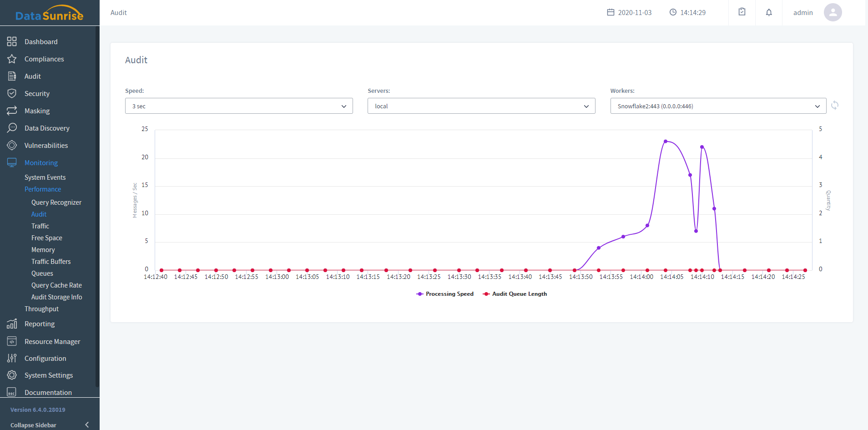
Task: Expand the Workers dropdown for Snowflake2:443
Action: pos(718,106)
